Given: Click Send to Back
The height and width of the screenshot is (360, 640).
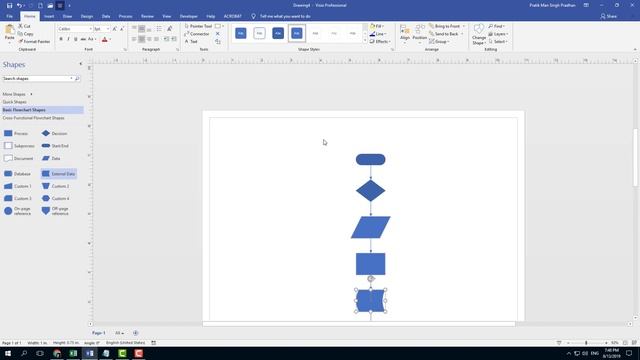Looking at the screenshot, I should (446, 34).
